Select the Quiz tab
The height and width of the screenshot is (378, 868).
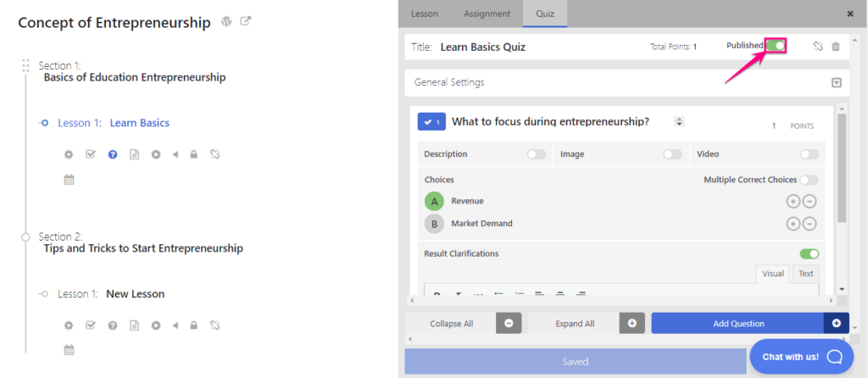click(x=545, y=14)
